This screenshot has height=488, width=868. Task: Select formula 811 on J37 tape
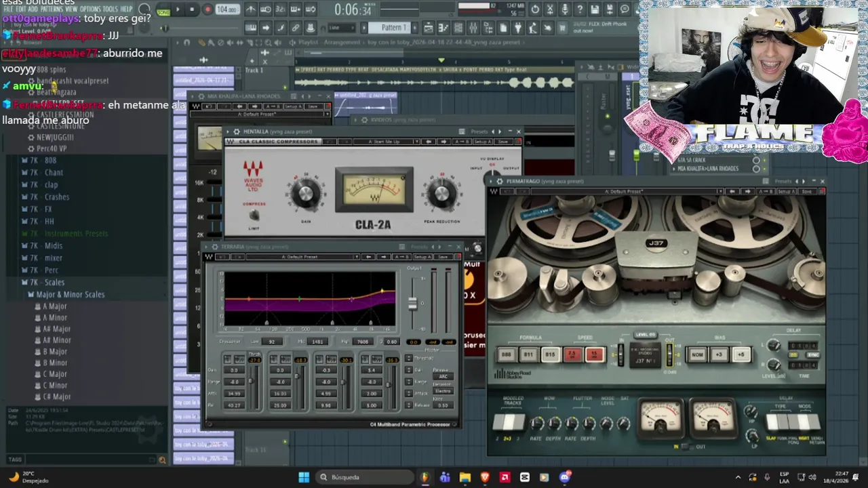[528, 354]
